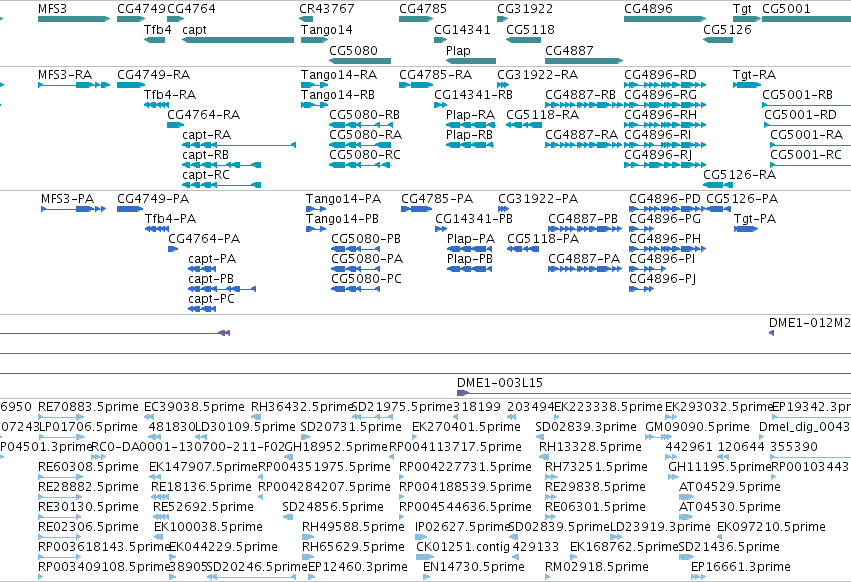
Task: Select the RE70883.5prime EST label
Action: click(x=88, y=407)
